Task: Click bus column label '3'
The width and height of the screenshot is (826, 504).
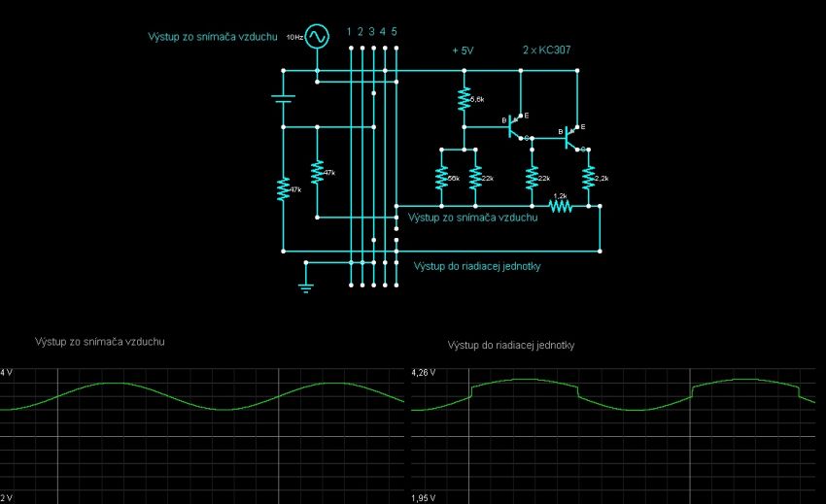Action: click(x=371, y=32)
